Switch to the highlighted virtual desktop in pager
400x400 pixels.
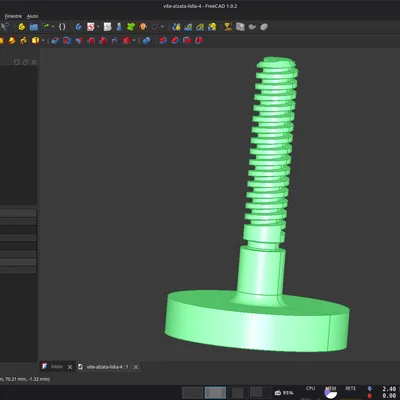pyautogui.click(x=215, y=392)
